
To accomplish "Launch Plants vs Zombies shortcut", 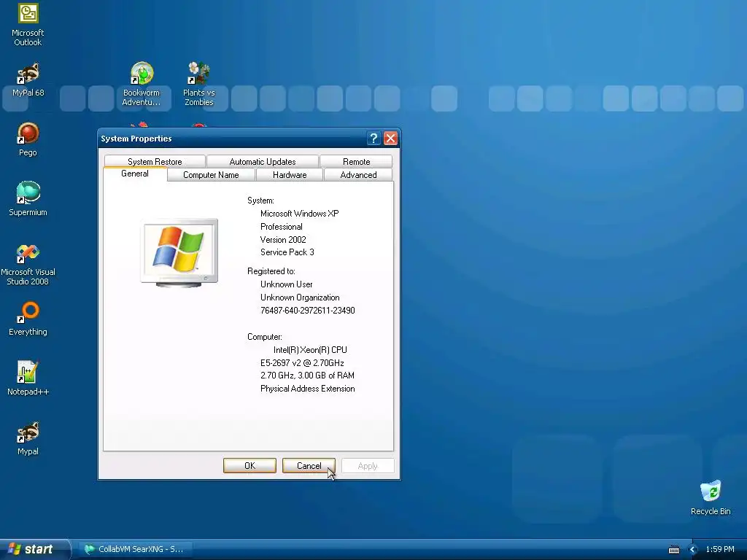I will click(198, 85).
